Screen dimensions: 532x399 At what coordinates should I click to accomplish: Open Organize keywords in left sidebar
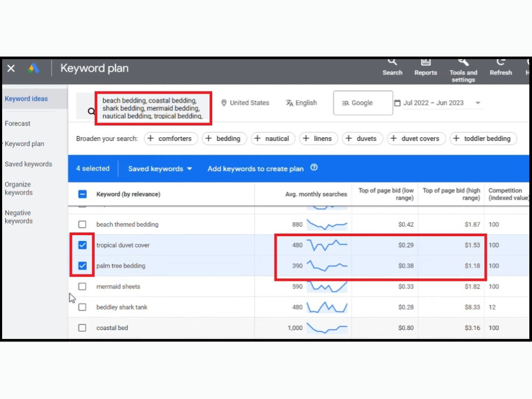tap(19, 188)
